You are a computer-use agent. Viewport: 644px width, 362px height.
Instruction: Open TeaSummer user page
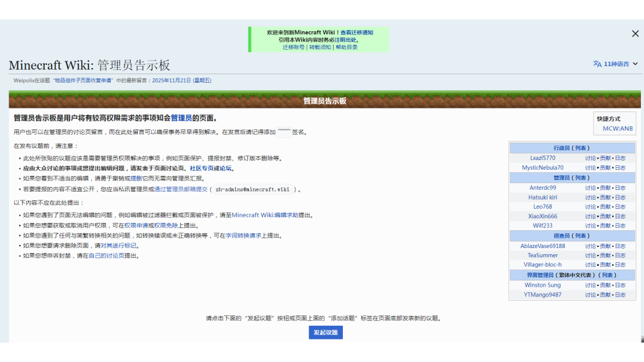[x=543, y=255]
